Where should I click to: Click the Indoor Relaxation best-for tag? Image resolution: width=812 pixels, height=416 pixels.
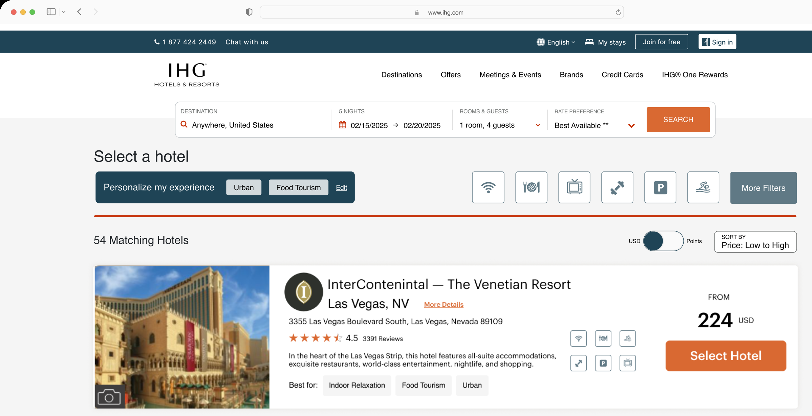coord(357,385)
